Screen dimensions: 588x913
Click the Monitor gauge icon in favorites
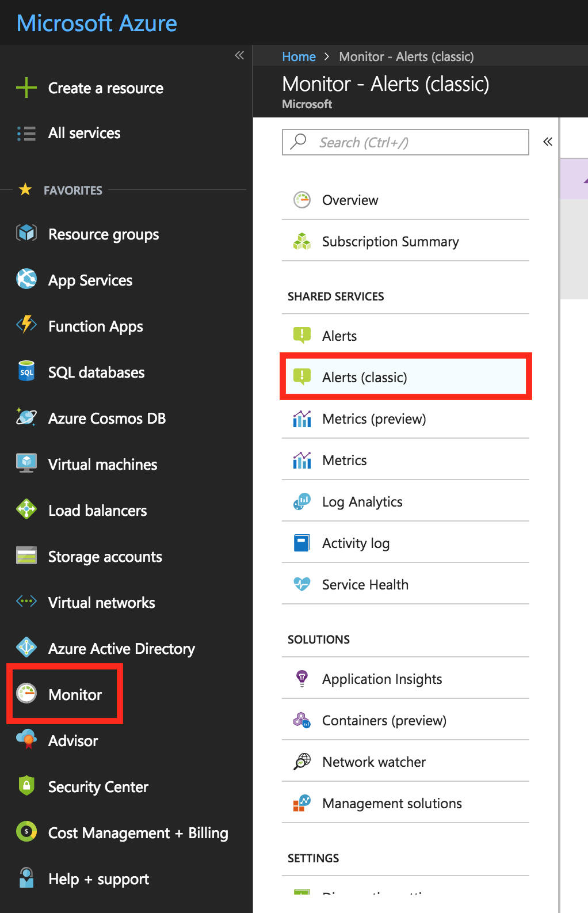(26, 693)
